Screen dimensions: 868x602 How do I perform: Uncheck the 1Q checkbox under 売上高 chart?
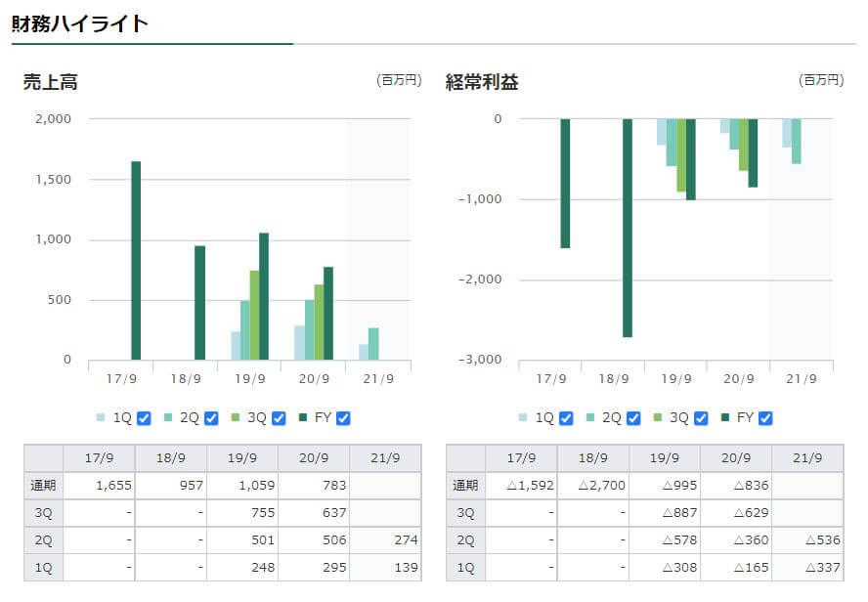pos(144,418)
